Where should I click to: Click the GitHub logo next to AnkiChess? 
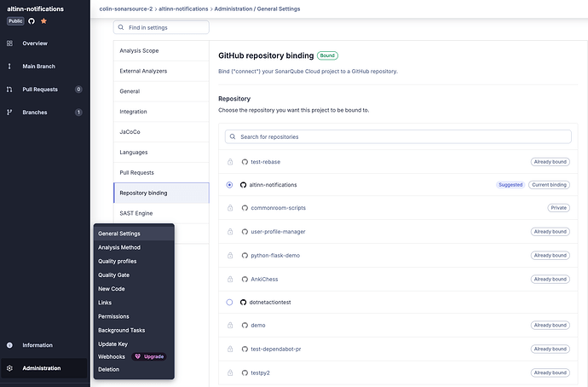coord(244,279)
